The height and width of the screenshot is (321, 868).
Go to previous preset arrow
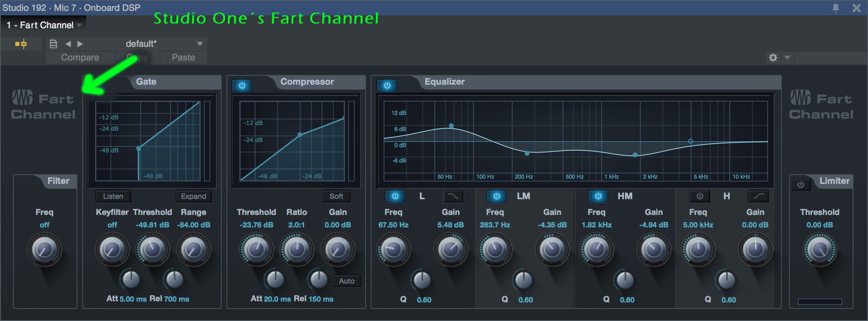(x=68, y=44)
